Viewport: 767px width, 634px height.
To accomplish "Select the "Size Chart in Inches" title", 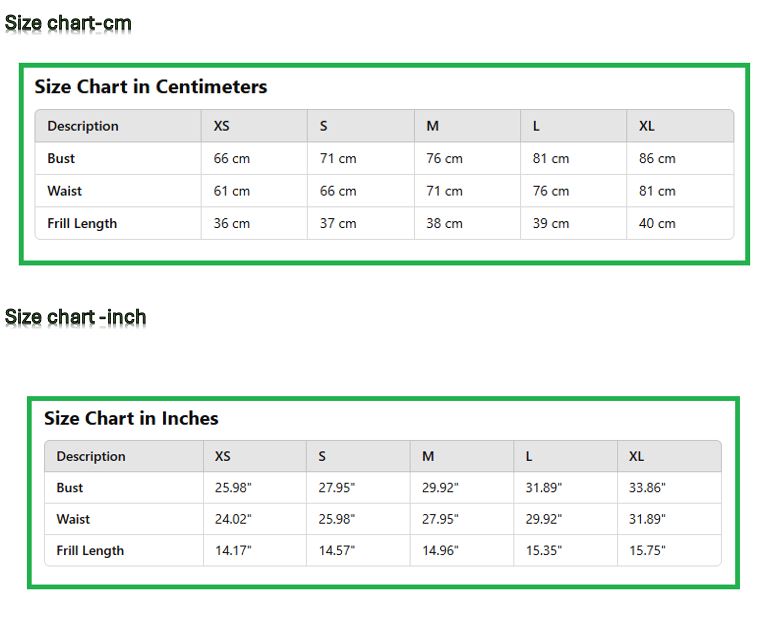I will pyautogui.click(x=131, y=419).
